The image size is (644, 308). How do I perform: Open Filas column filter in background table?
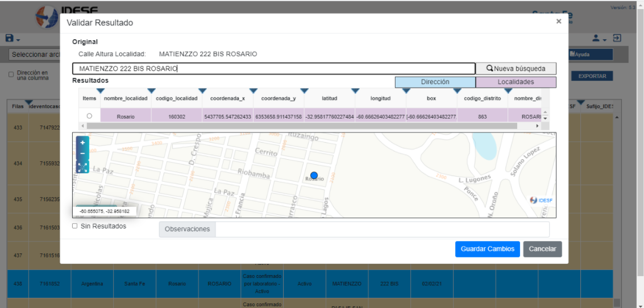[28, 102]
